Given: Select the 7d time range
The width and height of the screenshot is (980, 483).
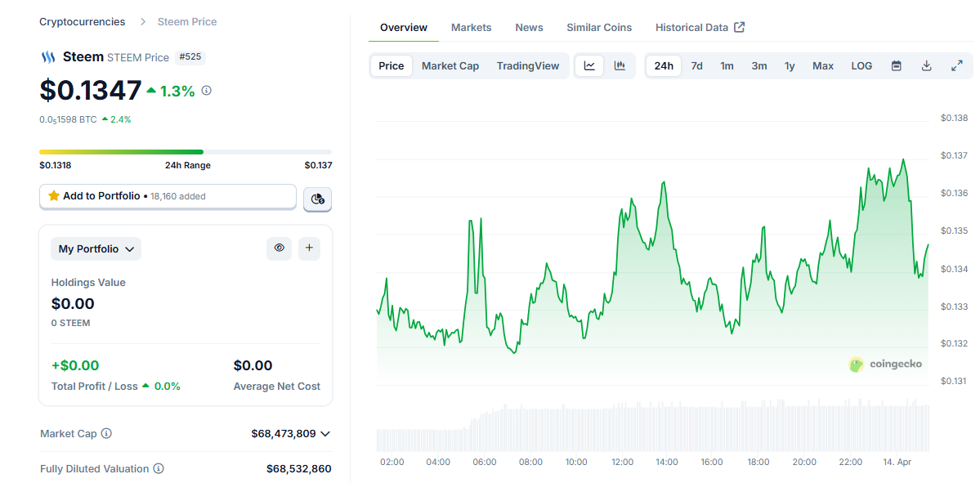Looking at the screenshot, I should (x=697, y=65).
